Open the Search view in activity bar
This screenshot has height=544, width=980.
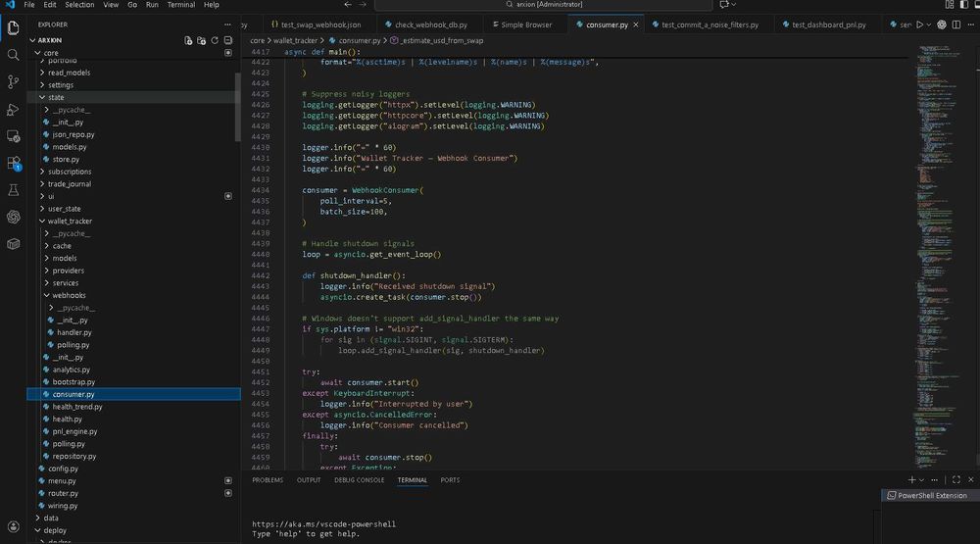[13, 55]
